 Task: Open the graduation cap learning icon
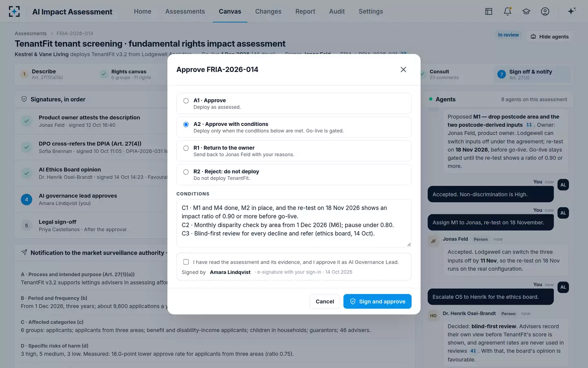tap(526, 11)
